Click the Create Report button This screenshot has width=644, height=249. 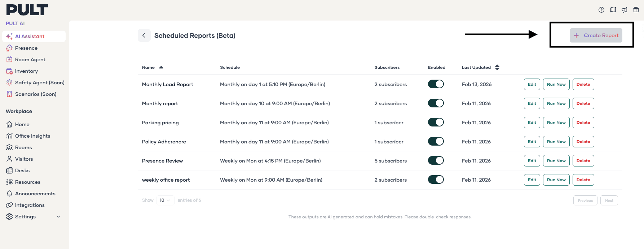(x=596, y=35)
